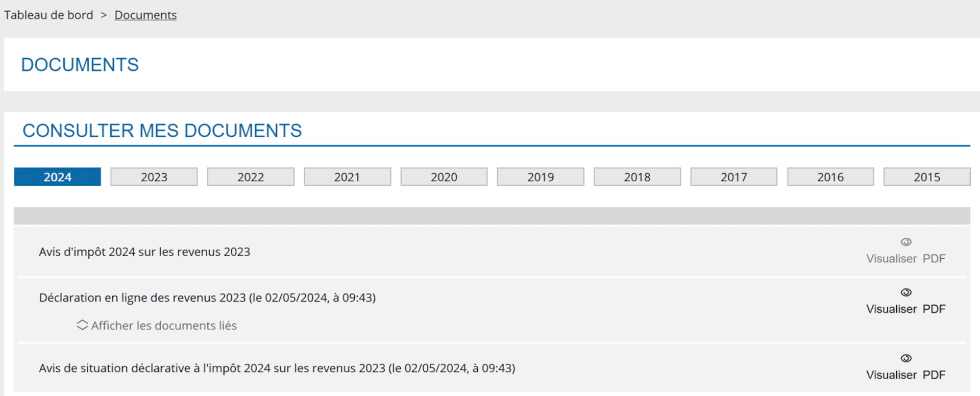
Task: Open Documents breadcrumb link
Action: coord(145,15)
